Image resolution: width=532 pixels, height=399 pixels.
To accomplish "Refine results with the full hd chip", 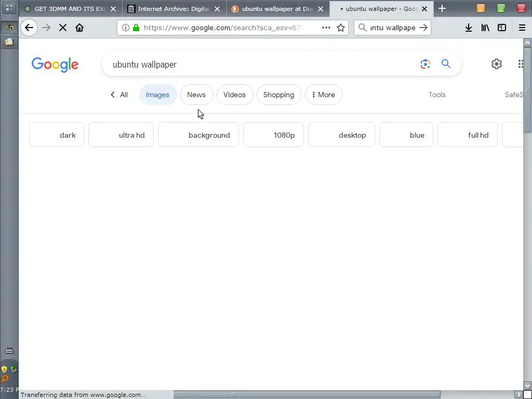I will [468, 135].
